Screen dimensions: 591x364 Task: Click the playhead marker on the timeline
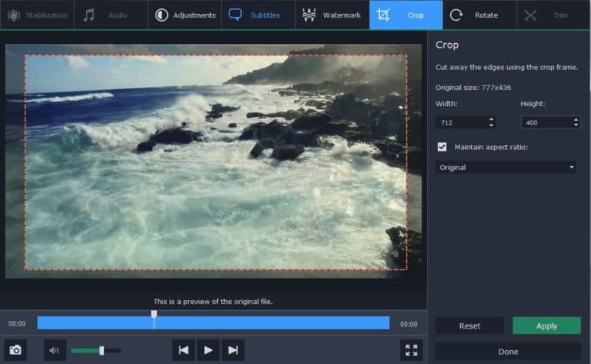click(154, 315)
